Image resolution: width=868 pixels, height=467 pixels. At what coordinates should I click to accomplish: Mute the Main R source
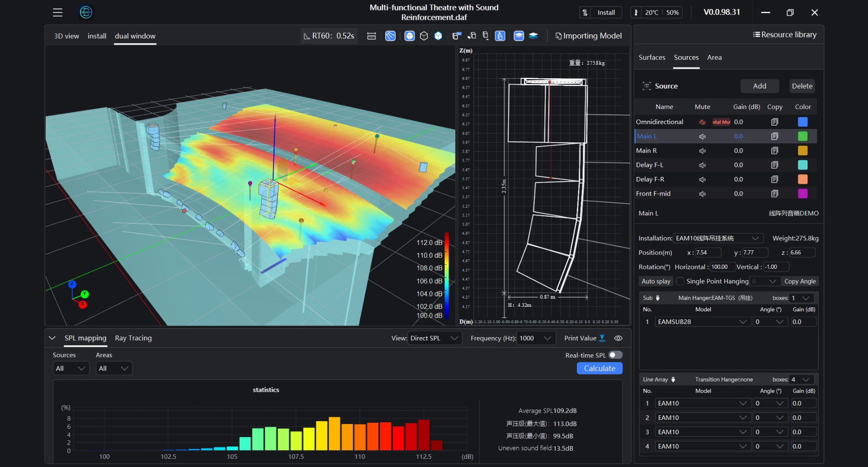(x=702, y=151)
